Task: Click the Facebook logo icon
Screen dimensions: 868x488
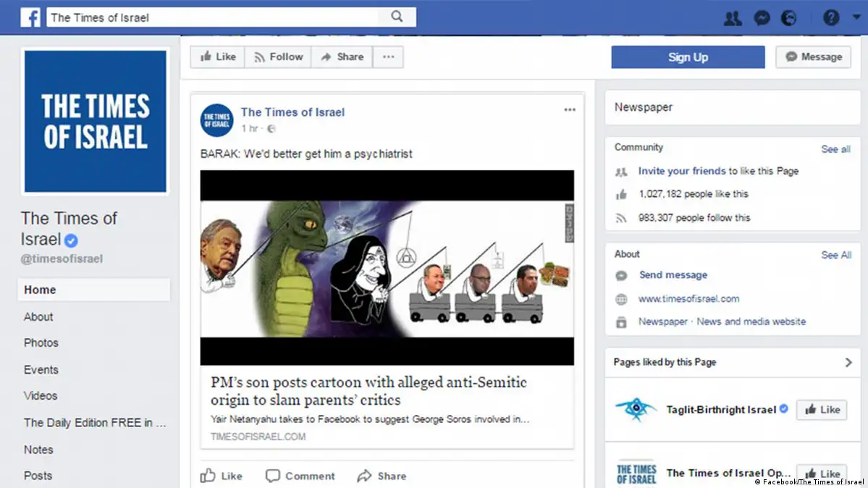Action: tap(30, 17)
